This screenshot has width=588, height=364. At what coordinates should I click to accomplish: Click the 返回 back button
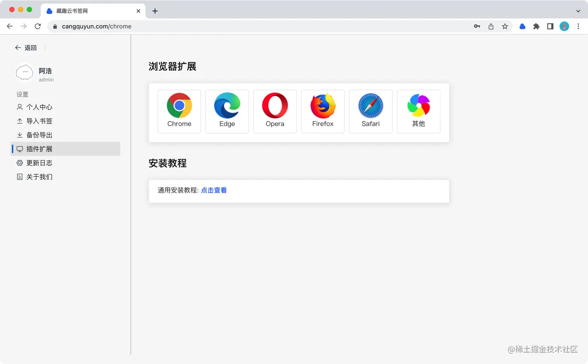tap(26, 48)
